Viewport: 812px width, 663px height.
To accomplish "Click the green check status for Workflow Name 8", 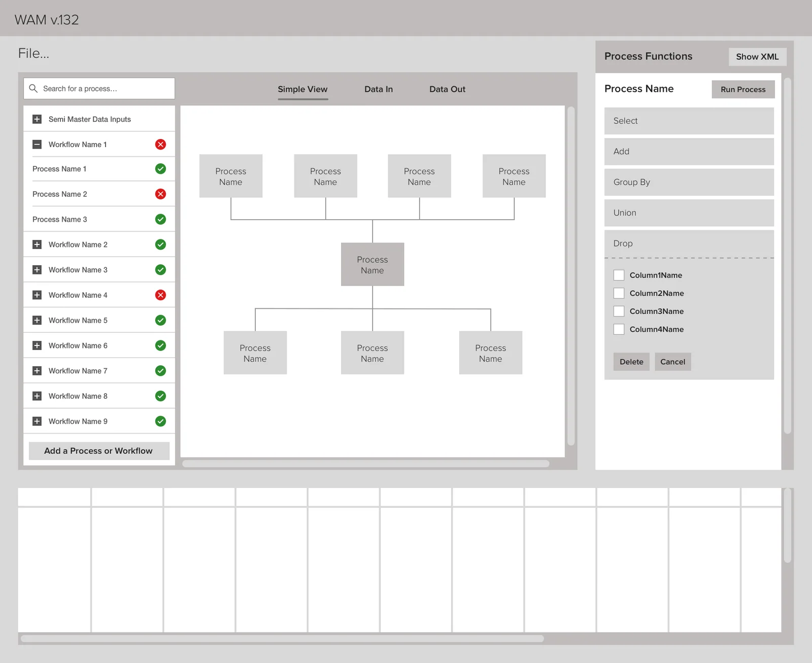I will [x=160, y=396].
